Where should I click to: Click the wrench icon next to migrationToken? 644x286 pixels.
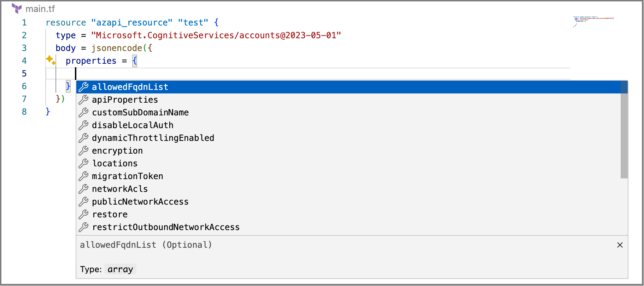click(83, 176)
